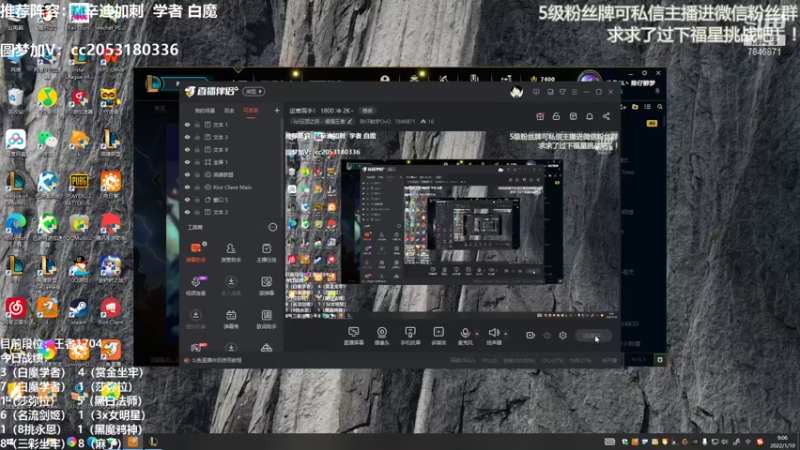Lock the 文本 1 layer
The height and width of the screenshot is (450, 800).
click(197, 124)
